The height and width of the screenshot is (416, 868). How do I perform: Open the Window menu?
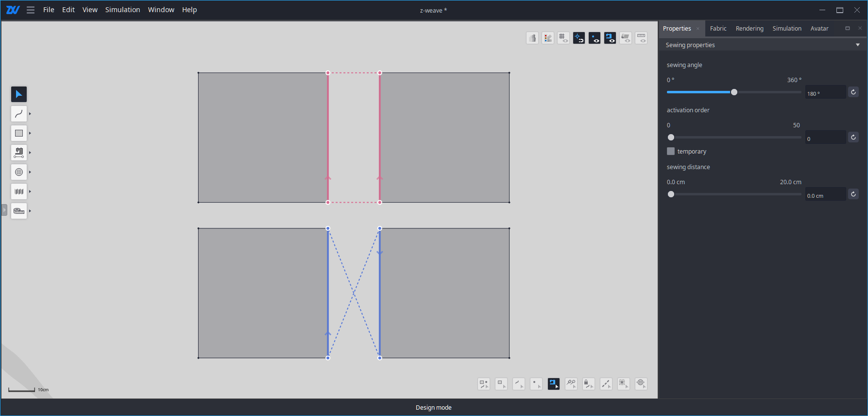pyautogui.click(x=161, y=10)
